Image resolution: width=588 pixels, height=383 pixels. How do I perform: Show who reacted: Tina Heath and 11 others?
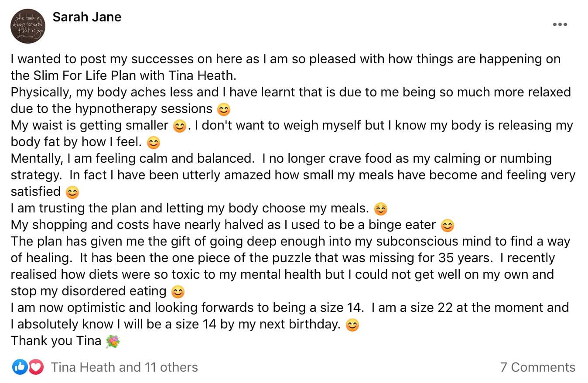pos(124,367)
